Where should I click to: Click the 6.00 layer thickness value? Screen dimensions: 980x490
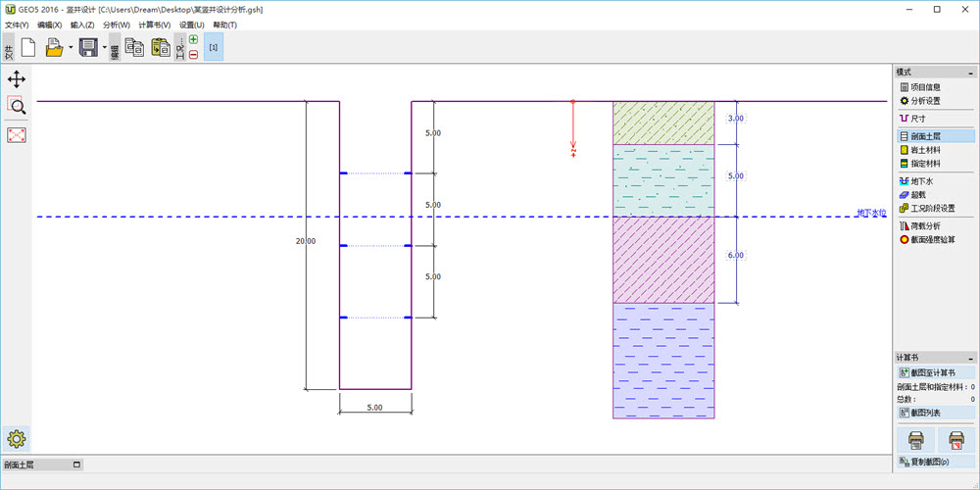click(736, 255)
